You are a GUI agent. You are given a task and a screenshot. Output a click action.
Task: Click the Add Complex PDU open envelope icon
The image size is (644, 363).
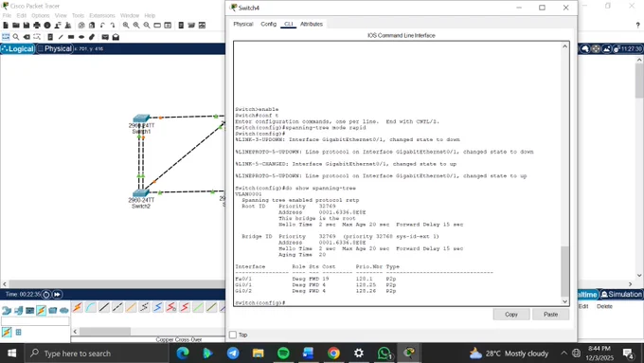116,37
